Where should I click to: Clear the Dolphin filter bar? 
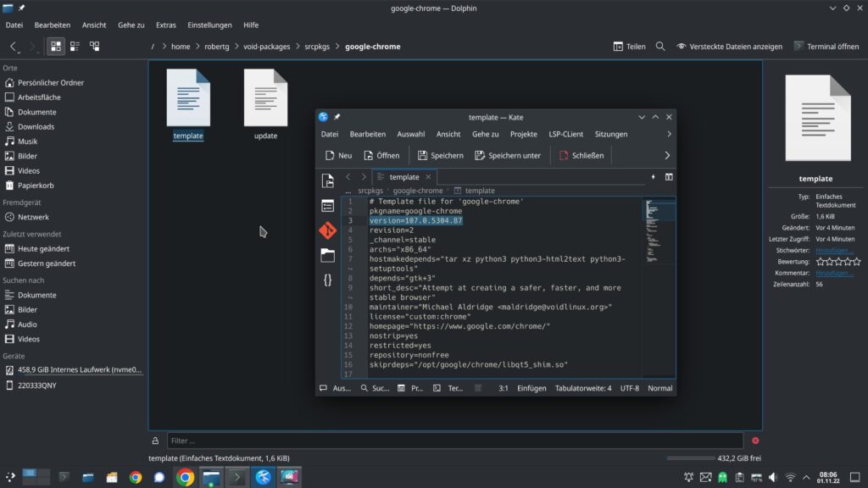click(755, 441)
